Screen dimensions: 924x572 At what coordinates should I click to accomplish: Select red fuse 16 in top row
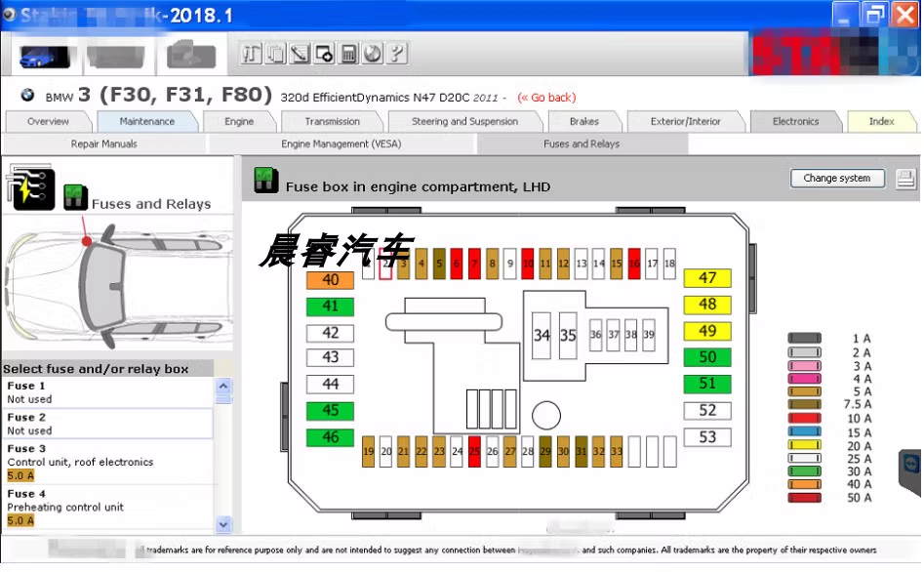click(x=634, y=264)
